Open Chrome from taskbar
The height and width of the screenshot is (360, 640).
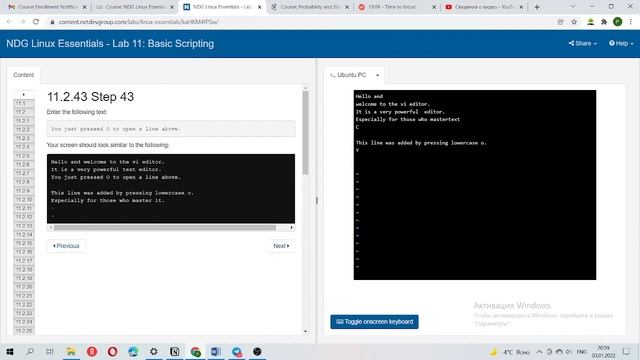coord(196,351)
